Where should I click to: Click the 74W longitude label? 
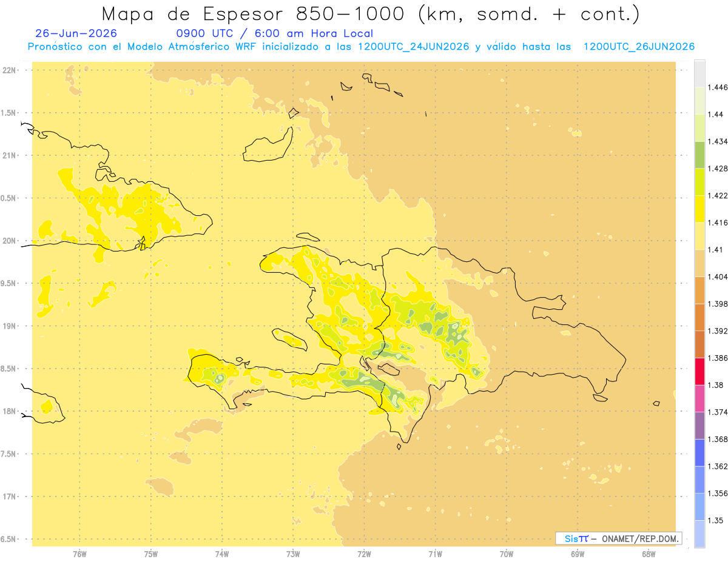(x=221, y=555)
